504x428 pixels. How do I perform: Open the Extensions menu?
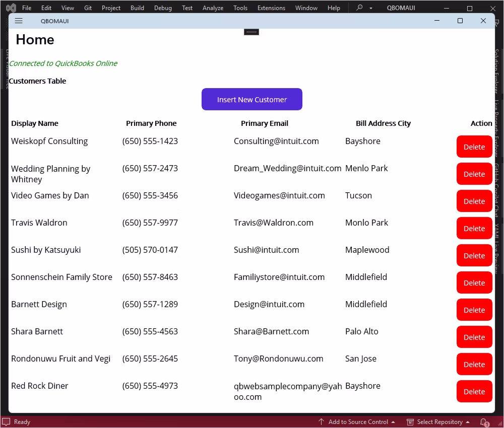pos(271,8)
